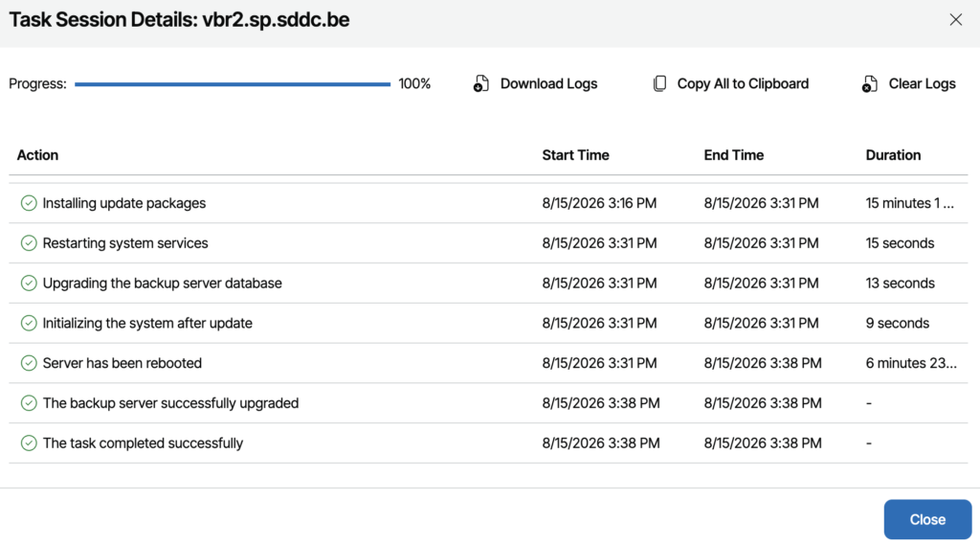980x545 pixels.
Task: Click the Start Time column header
Action: tap(575, 155)
